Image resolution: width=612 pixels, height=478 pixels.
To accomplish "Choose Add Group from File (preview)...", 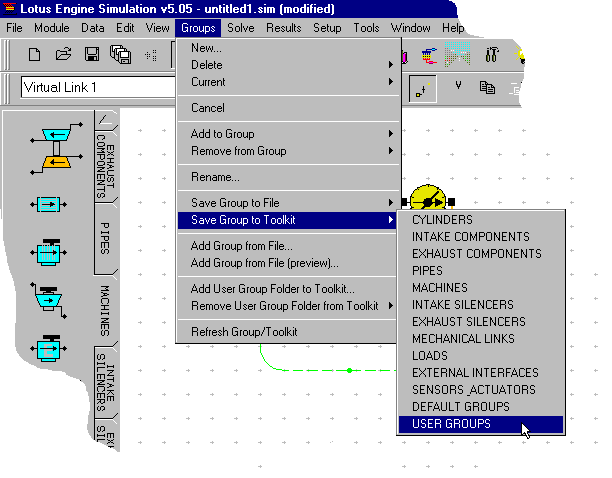I will pyautogui.click(x=288, y=263).
